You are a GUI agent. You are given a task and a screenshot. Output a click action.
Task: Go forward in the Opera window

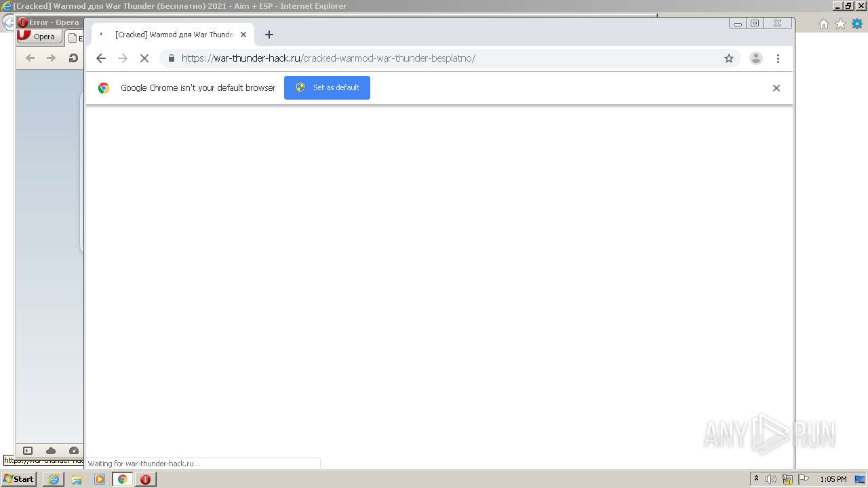click(51, 58)
